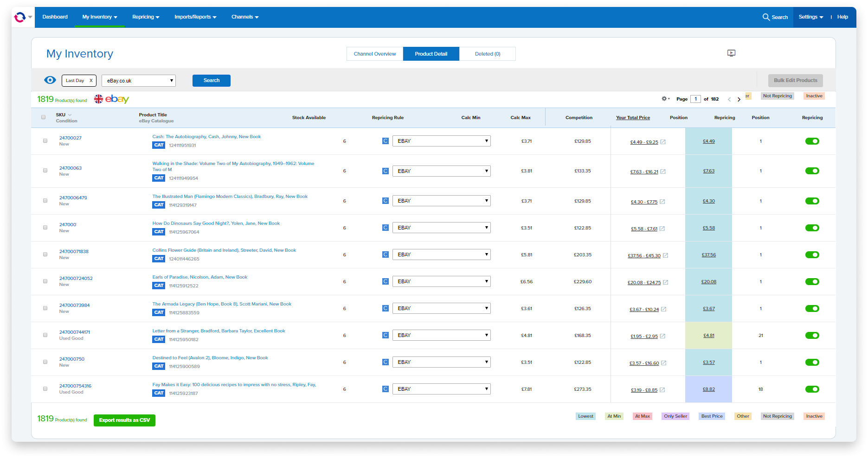Disable repricing toggle for SKU 24700027
Screen dimensions: 868x458
[x=812, y=141]
